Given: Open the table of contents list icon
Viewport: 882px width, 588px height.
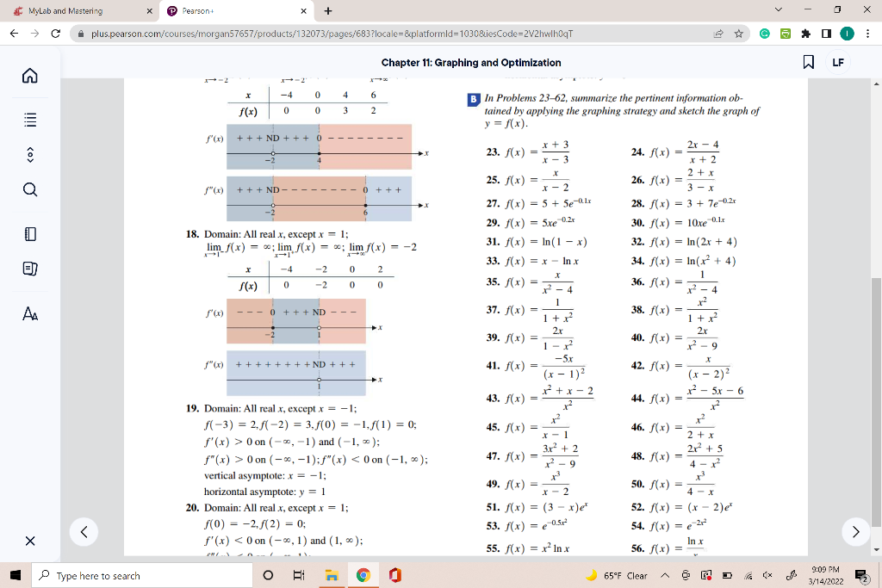Looking at the screenshot, I should pos(30,120).
